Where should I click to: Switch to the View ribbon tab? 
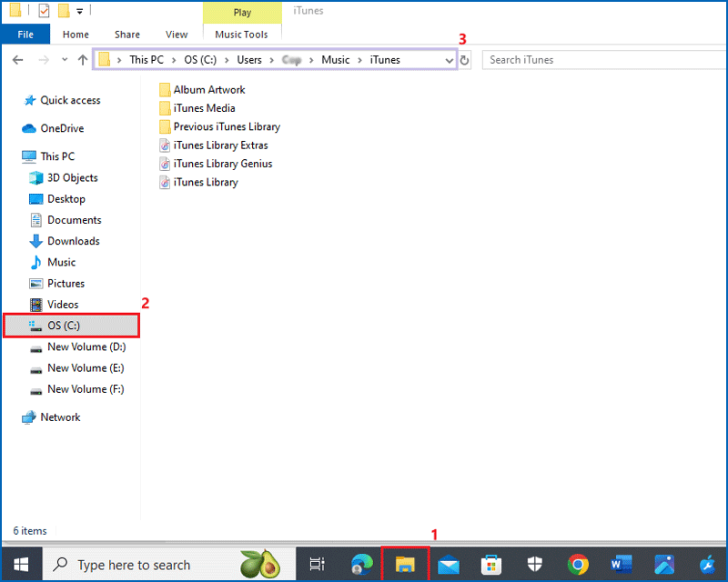pos(177,35)
